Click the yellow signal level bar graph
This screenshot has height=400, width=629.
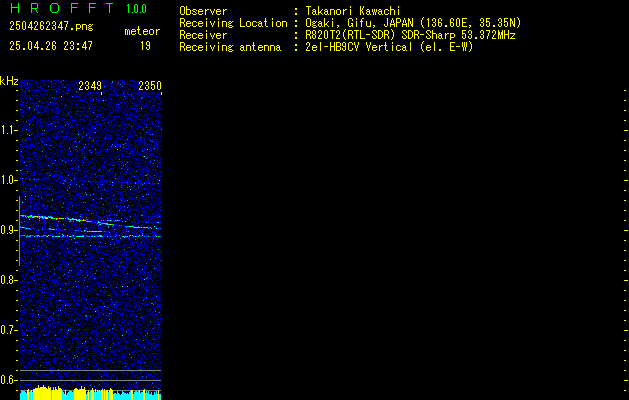pyautogui.click(x=90, y=392)
